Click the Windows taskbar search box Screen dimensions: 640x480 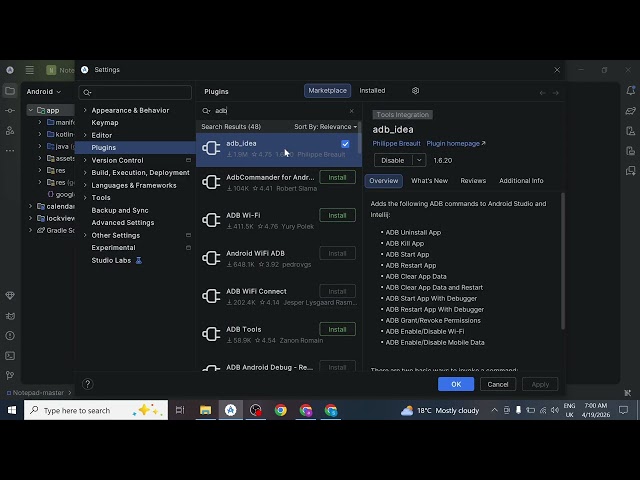coord(96,410)
